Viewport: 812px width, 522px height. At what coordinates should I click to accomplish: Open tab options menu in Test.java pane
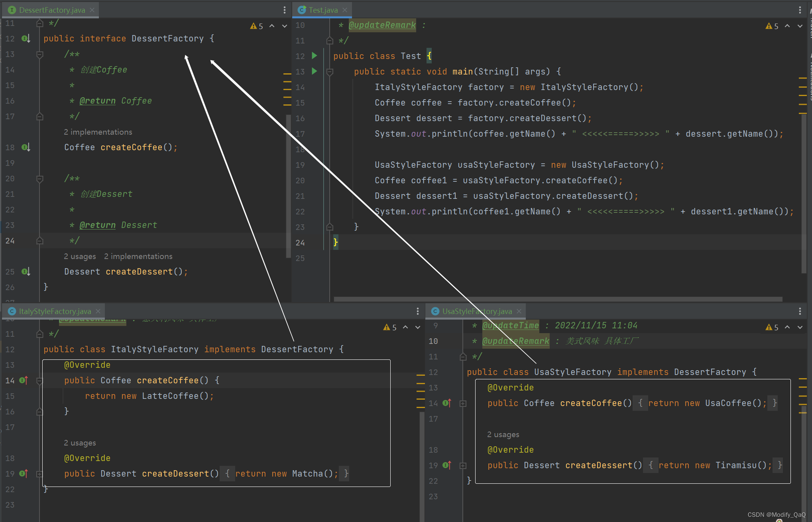800,10
